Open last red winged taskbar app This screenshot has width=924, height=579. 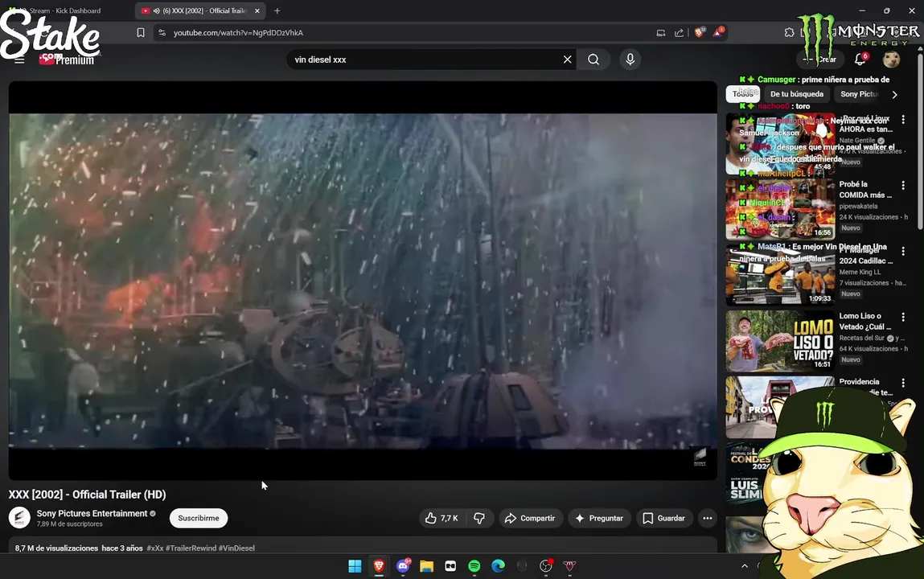569,566
